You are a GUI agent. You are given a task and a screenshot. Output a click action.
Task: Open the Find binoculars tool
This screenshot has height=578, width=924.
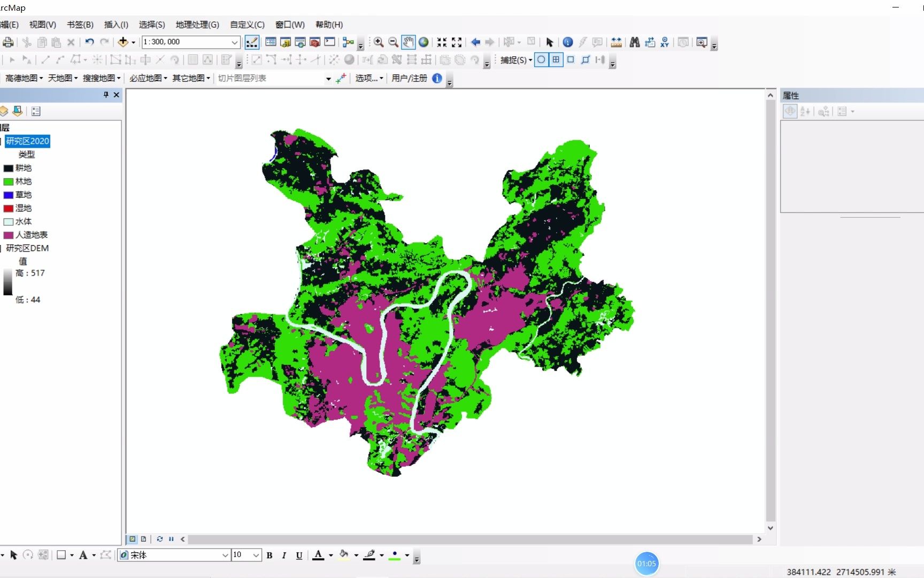click(x=635, y=42)
